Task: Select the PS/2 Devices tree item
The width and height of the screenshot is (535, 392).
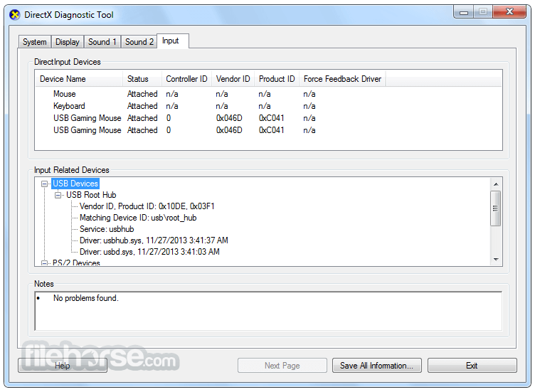Action: point(76,263)
